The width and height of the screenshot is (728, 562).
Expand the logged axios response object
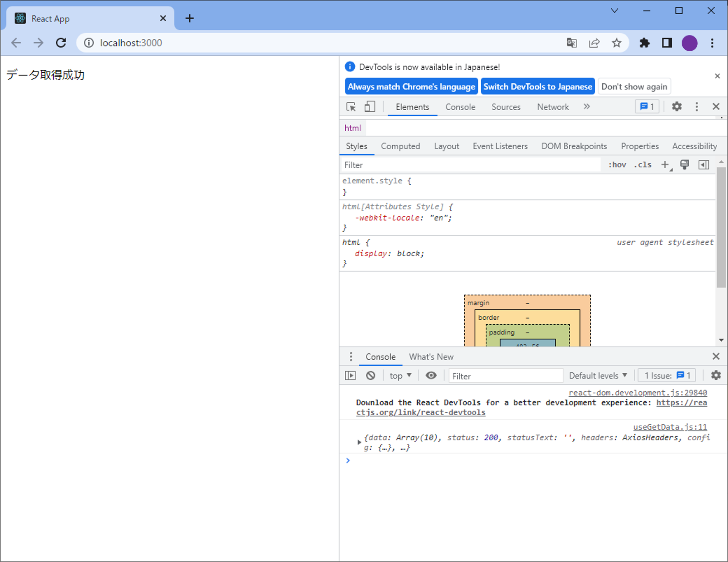click(x=359, y=442)
